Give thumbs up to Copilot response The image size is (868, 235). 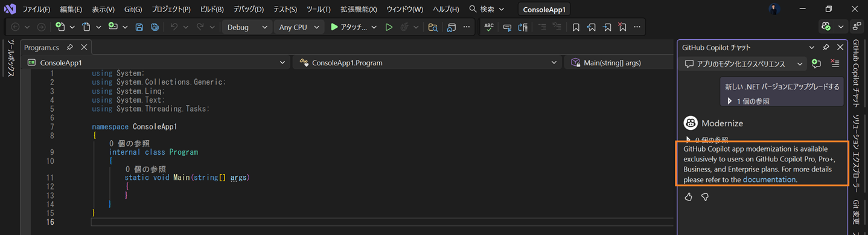[689, 197]
